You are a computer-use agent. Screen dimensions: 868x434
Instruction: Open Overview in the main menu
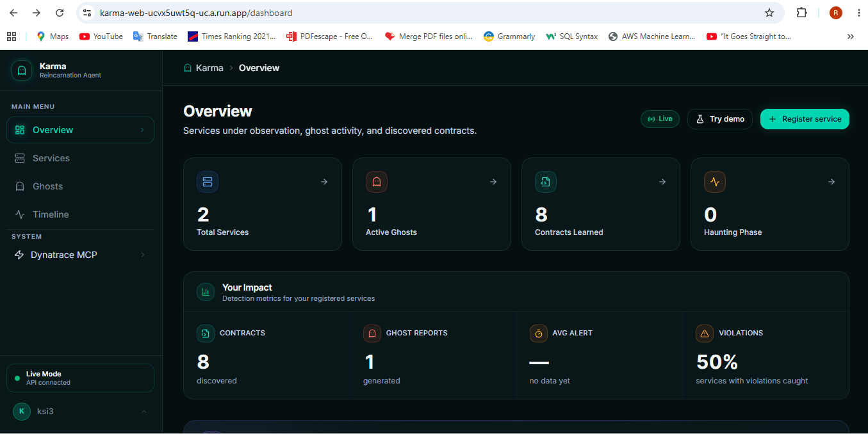[x=80, y=130]
